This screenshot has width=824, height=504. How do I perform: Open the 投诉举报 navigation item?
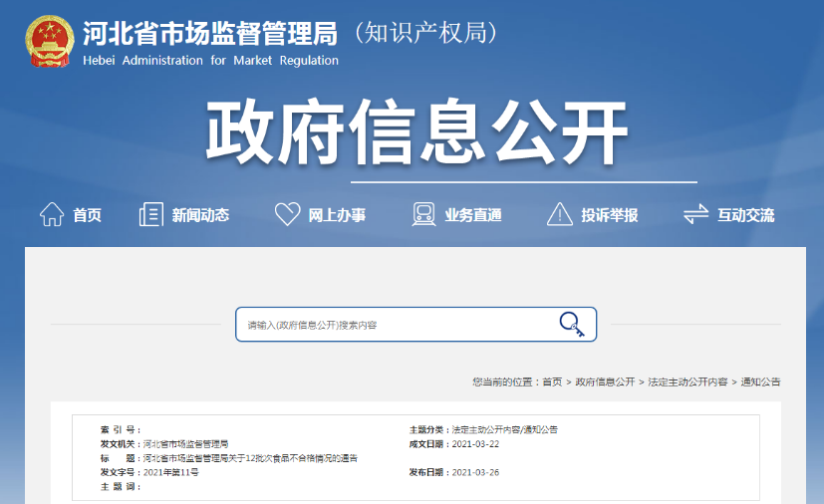click(610, 215)
